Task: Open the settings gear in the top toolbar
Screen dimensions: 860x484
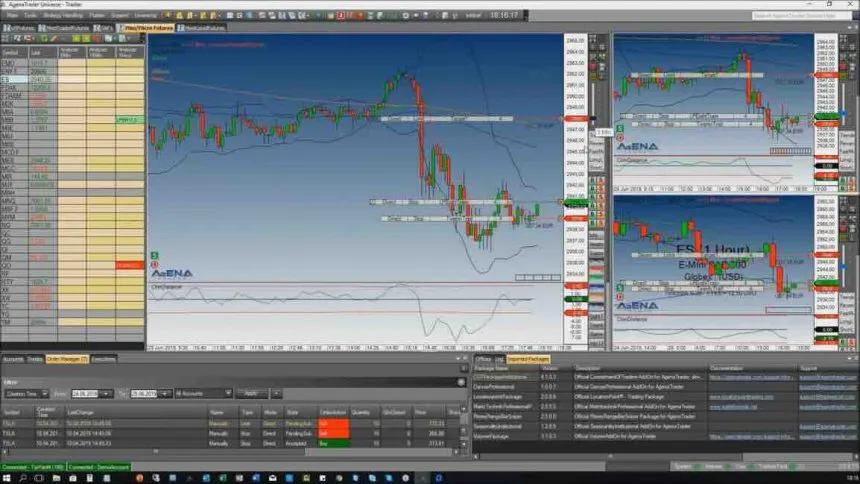Action: [x=406, y=15]
